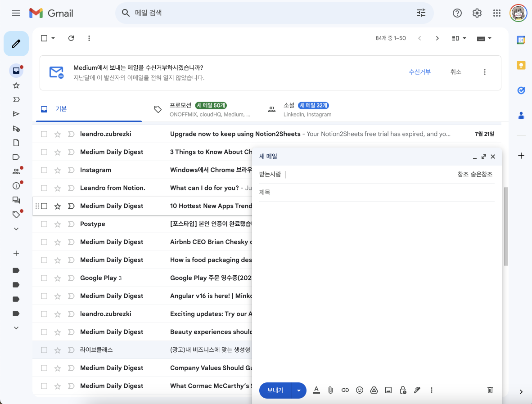Star the Postype email

tap(58, 224)
